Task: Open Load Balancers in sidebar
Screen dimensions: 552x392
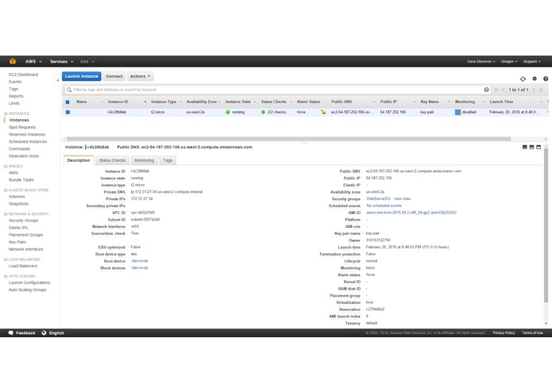Action: [x=23, y=266]
